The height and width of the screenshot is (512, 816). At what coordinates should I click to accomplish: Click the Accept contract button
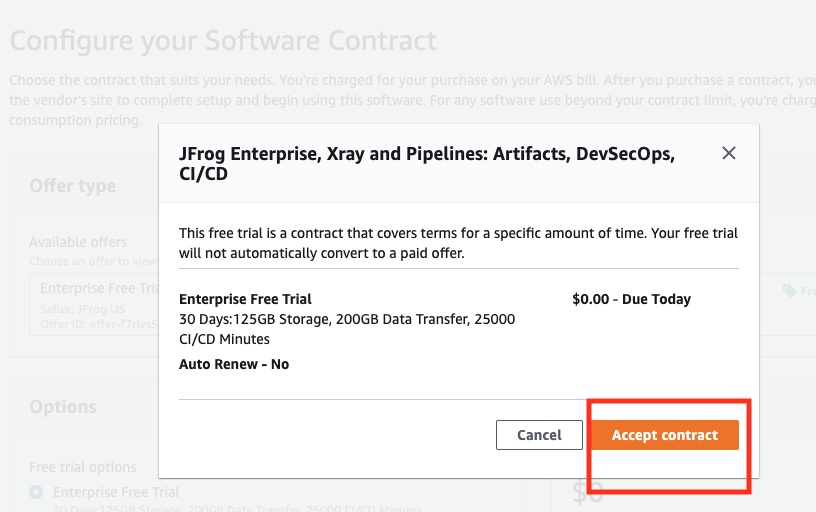665,435
